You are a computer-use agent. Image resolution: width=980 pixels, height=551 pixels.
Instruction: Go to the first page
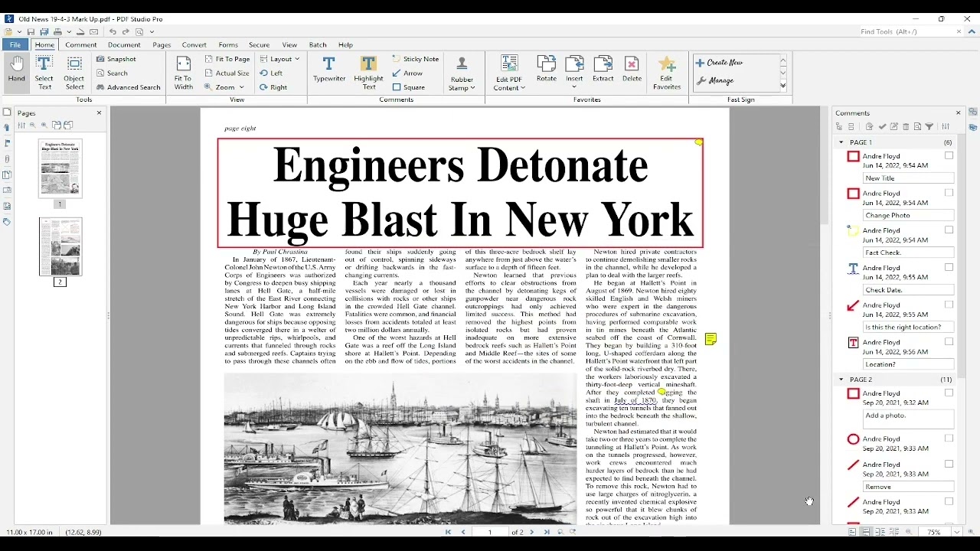coord(449,532)
